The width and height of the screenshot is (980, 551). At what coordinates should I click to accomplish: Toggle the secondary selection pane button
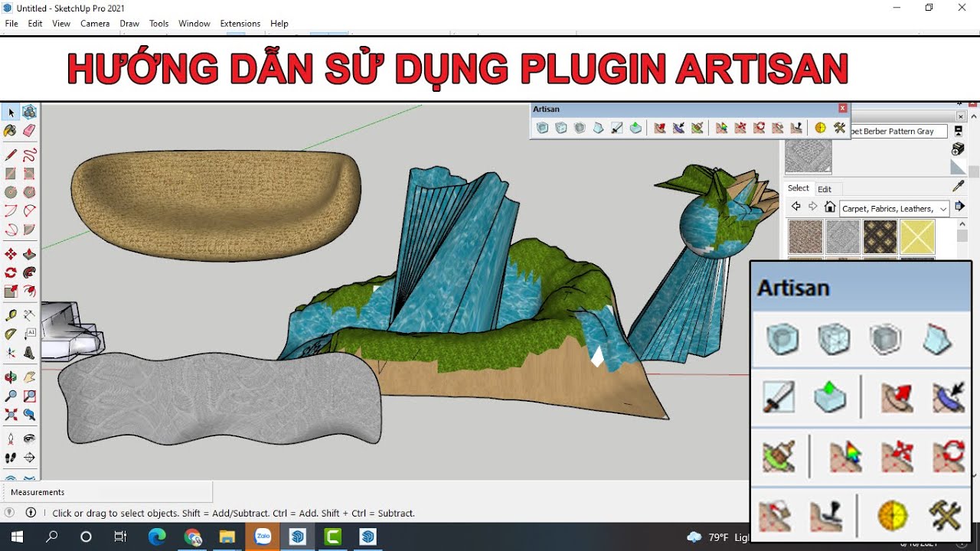tap(958, 131)
